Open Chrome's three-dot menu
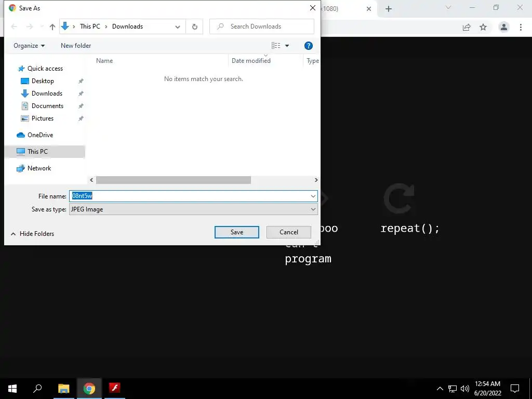532x399 pixels. point(521,27)
